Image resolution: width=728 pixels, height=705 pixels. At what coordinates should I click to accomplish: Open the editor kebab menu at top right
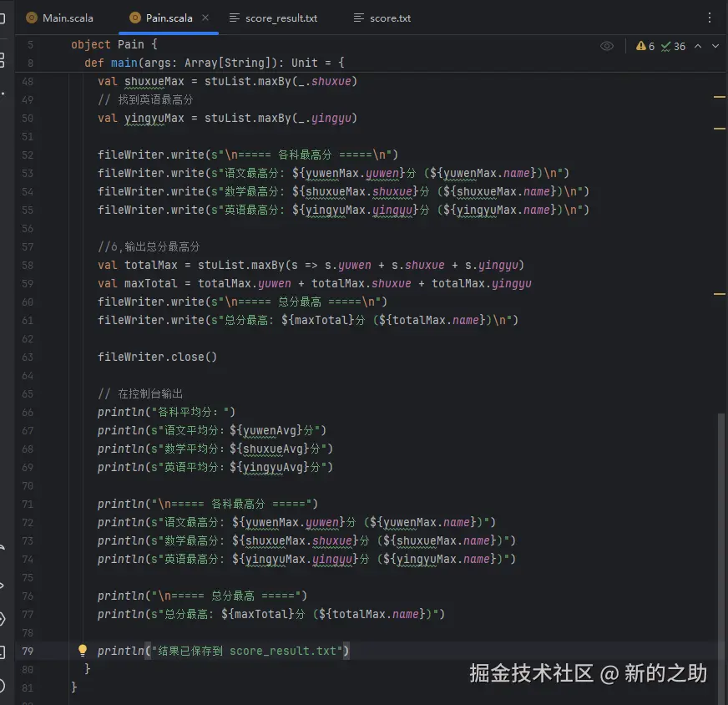[x=709, y=17]
